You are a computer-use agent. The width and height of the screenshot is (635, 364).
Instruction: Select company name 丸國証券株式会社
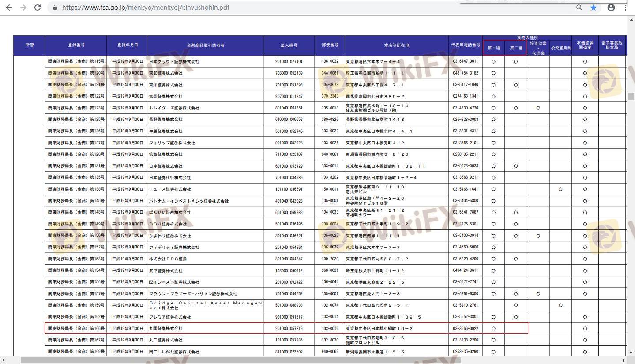tap(166, 329)
